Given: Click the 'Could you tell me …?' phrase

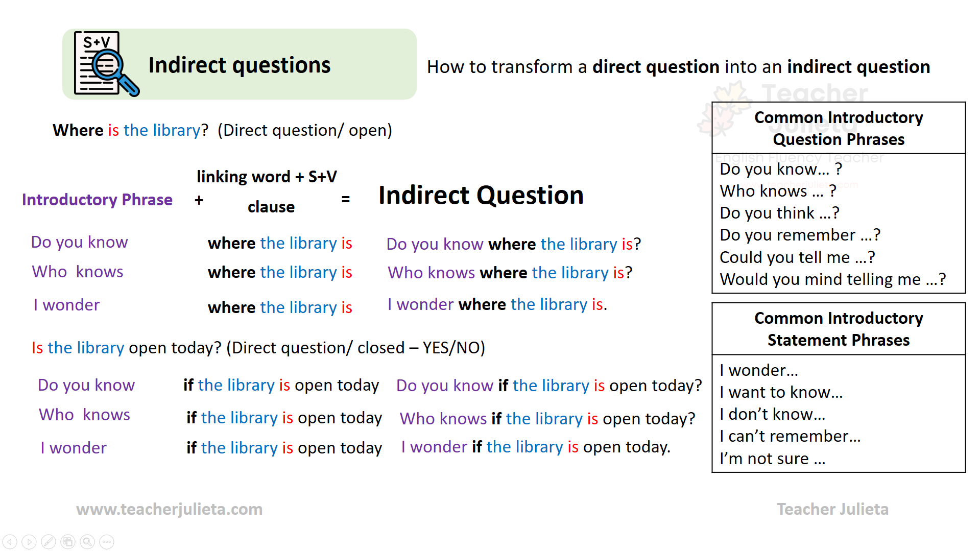Looking at the screenshot, I should pos(797,257).
